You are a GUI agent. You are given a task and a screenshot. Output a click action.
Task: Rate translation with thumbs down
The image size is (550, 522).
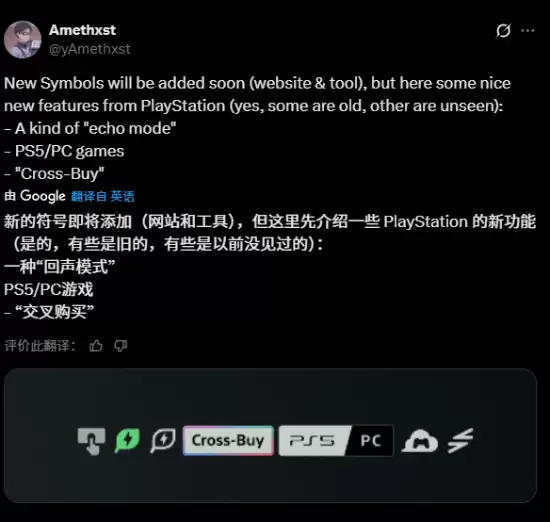[121, 346]
